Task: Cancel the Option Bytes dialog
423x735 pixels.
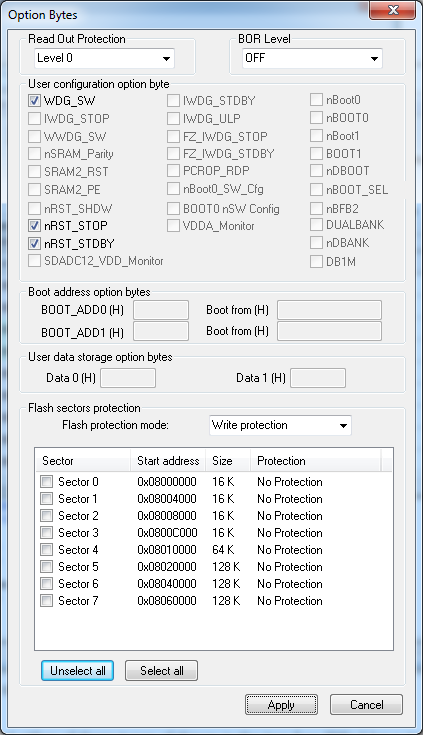Action: point(366,705)
